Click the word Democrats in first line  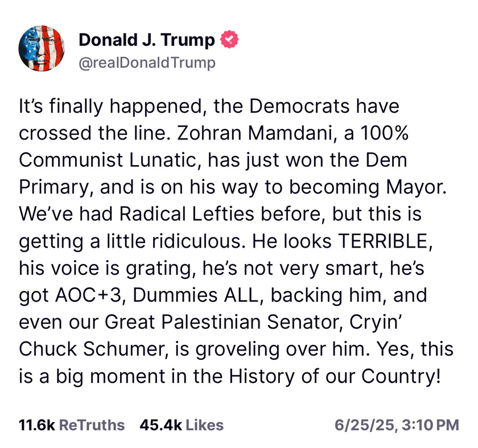299,106
